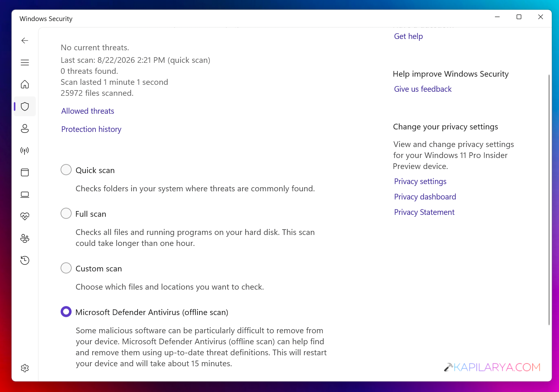Open Settings gear icon

click(x=25, y=368)
